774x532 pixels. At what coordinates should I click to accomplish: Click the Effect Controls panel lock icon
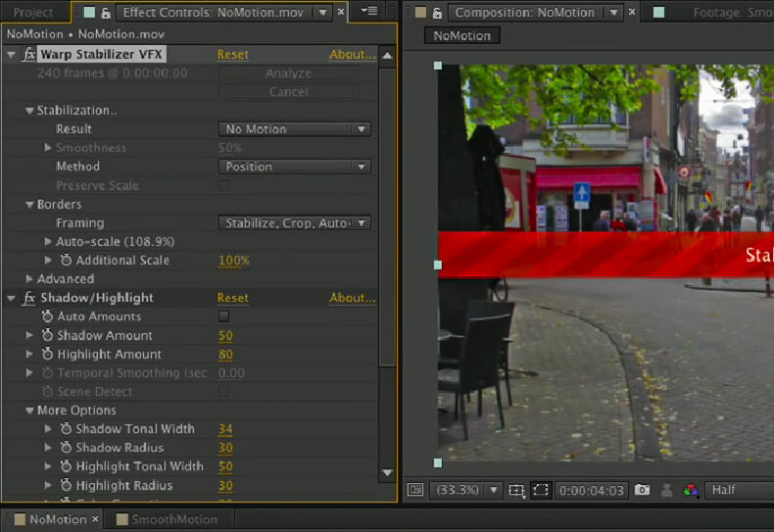tap(106, 13)
